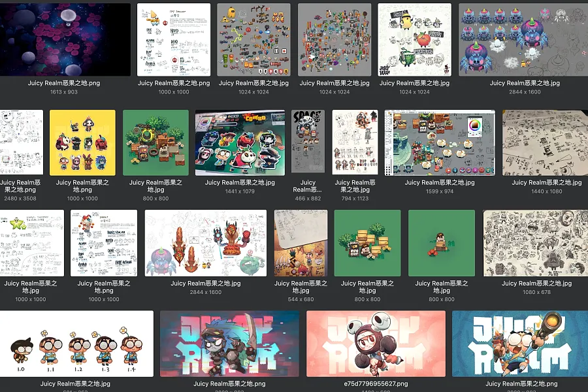The image size is (588, 392).
Task: Click the file name under the space scene thumbnail
Action: coord(64,83)
